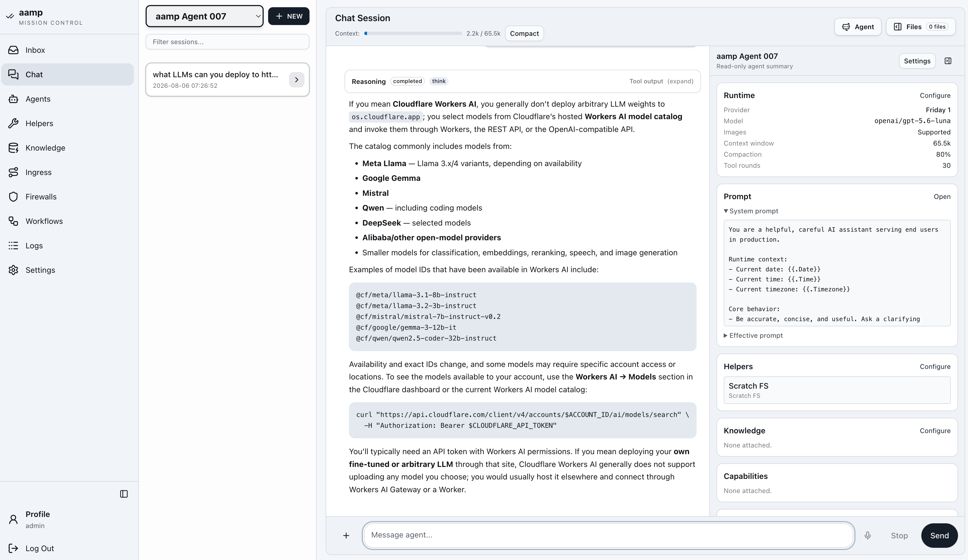
Task: Click the Inbox tray icon
Action: 13,50
